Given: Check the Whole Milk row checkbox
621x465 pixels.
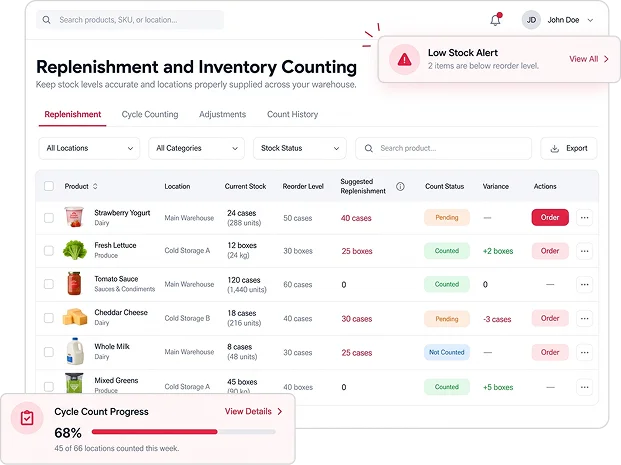Looking at the screenshot, I should 49,352.
